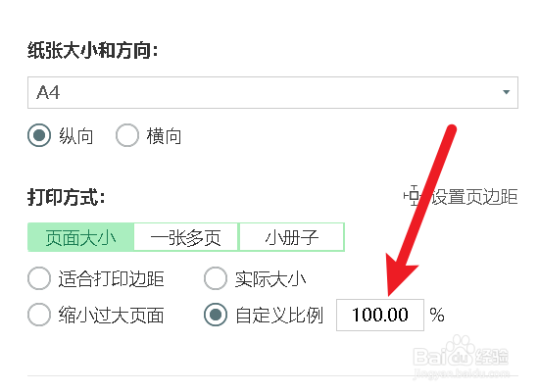The height and width of the screenshot is (392, 539).
Task: Click the Baidu 经验 paw watermark logo
Action: pyautogui.click(x=462, y=352)
